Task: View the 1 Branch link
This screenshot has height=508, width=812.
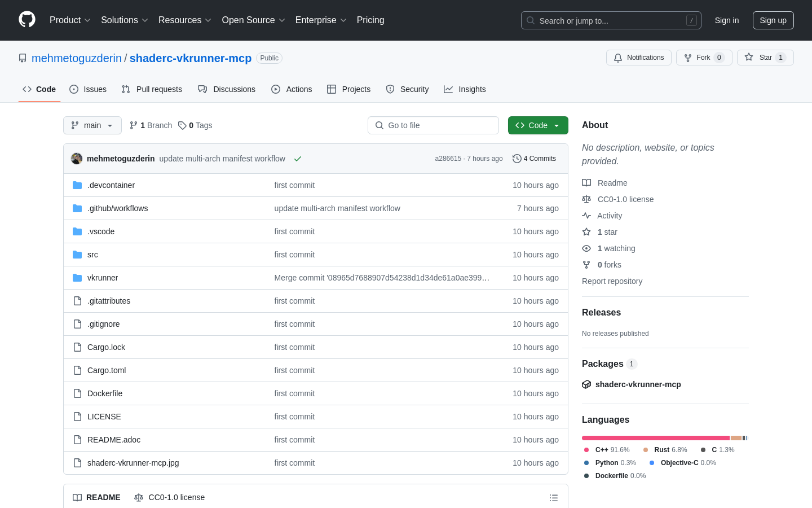Action: coord(151,125)
